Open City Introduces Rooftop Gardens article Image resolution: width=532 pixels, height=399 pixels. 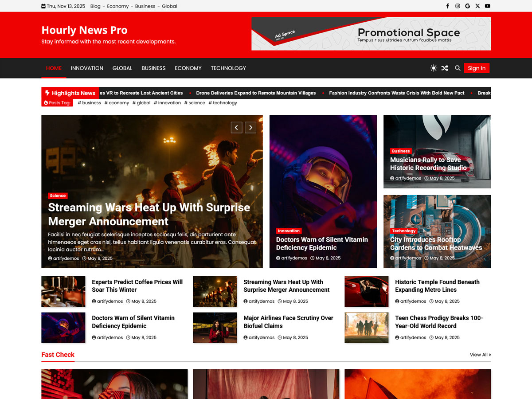pos(436,243)
